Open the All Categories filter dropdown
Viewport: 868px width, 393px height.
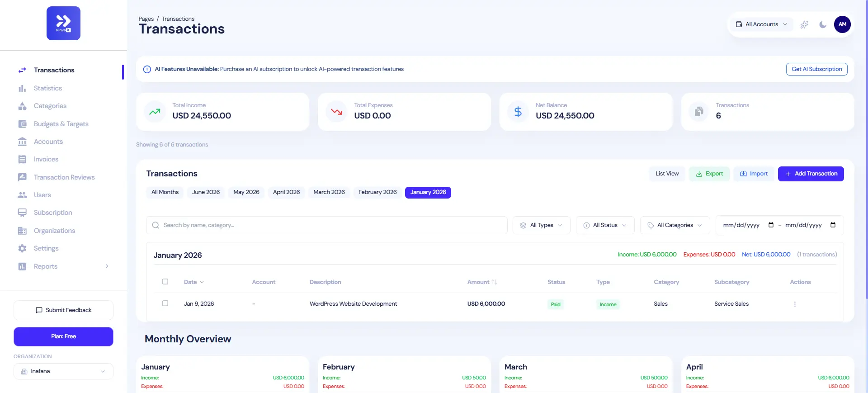click(675, 225)
